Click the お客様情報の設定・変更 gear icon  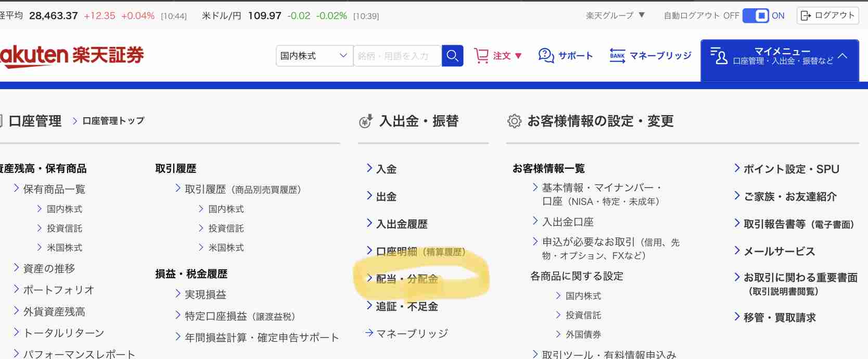[x=514, y=121]
